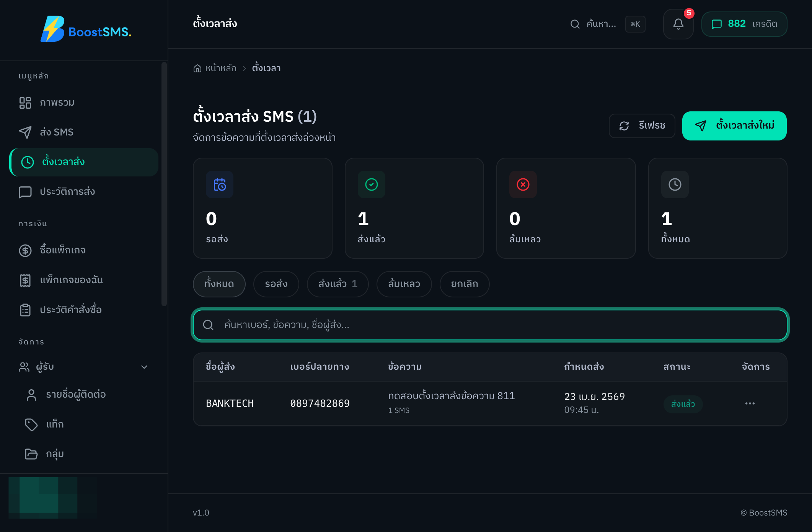Viewport: 812px width, 532px height.
Task: Click the chat icon in credit badge
Action: click(716, 24)
